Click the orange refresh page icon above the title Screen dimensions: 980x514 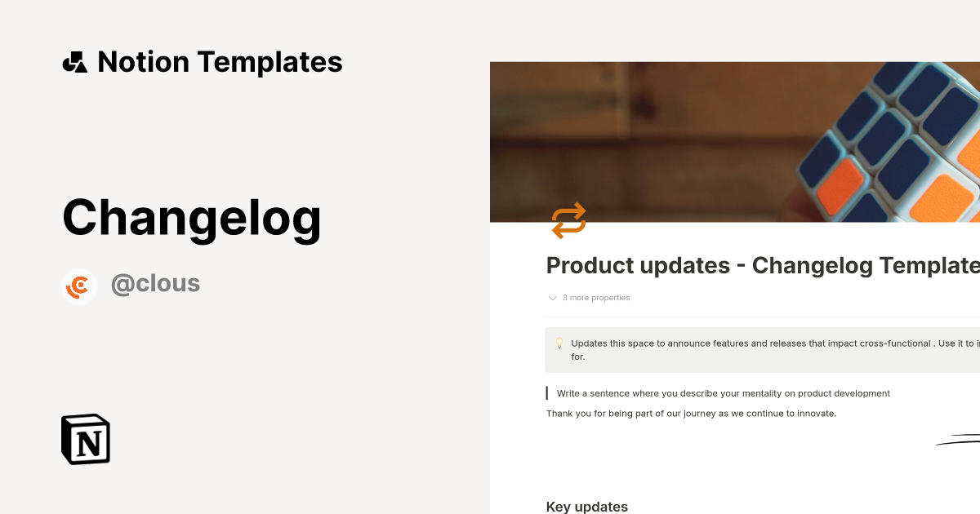[x=568, y=220]
